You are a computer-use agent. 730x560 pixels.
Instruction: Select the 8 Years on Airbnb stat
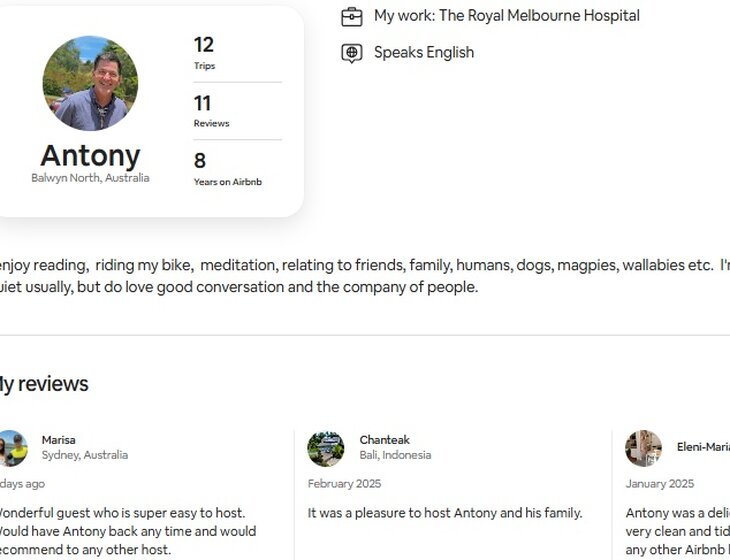(x=227, y=169)
